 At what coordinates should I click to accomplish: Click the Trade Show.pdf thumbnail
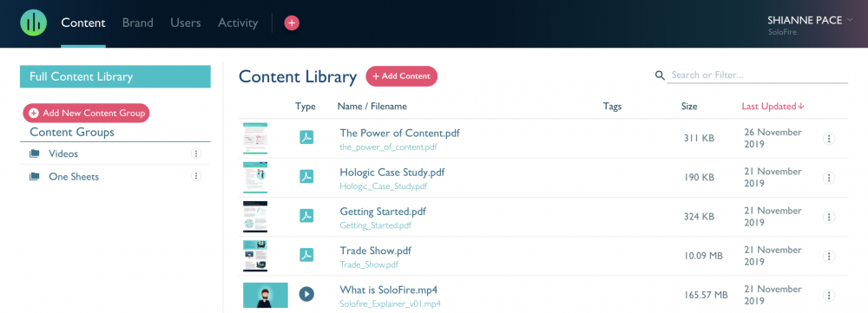click(255, 256)
